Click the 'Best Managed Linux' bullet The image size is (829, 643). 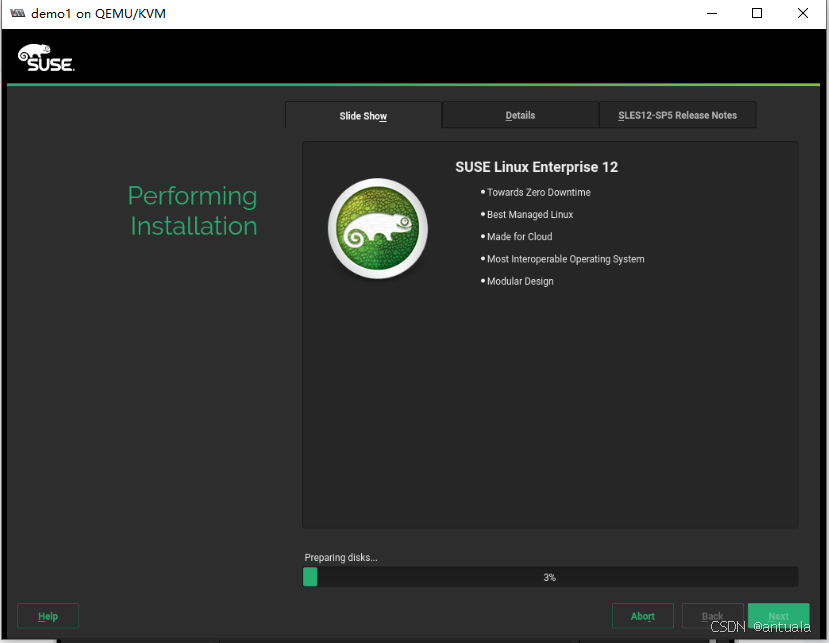click(x=529, y=215)
